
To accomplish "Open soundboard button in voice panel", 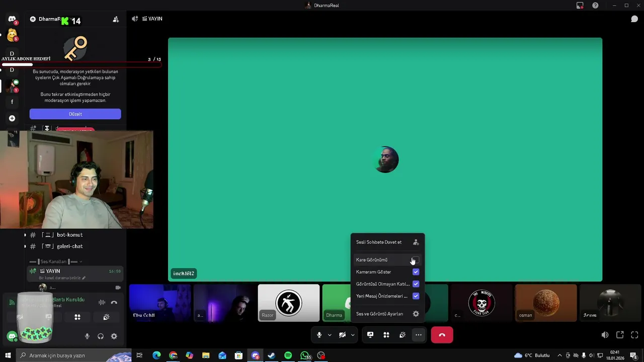I will point(106,317).
